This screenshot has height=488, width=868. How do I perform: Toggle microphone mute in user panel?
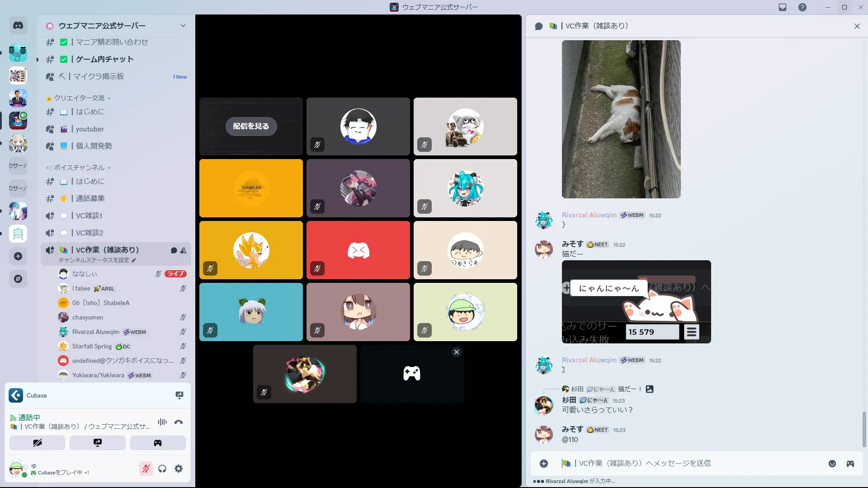coord(146,469)
